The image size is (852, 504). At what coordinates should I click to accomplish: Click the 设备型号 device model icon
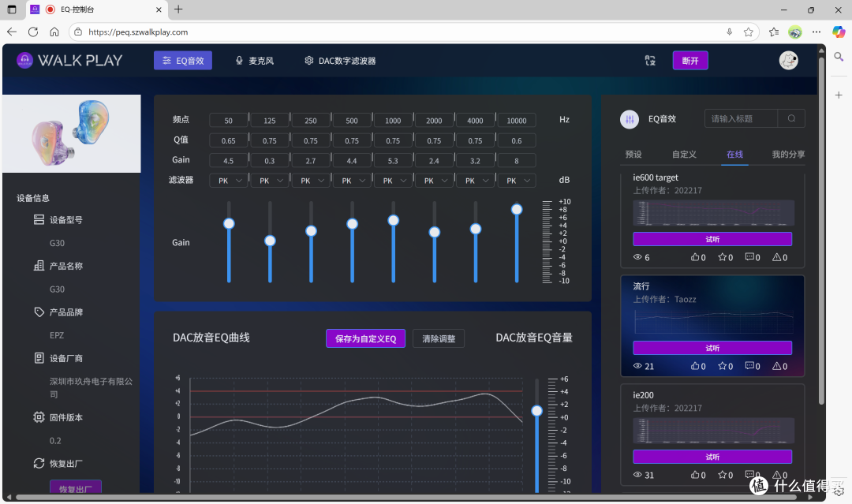tap(39, 219)
